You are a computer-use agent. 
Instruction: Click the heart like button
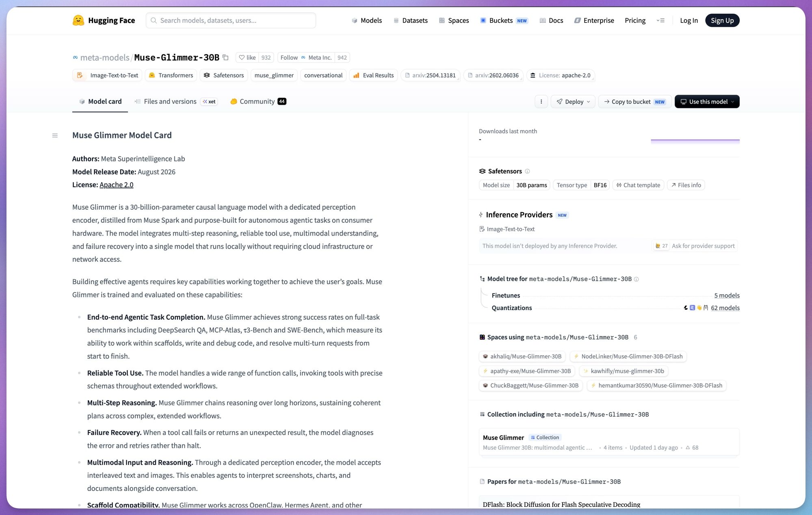(x=247, y=57)
